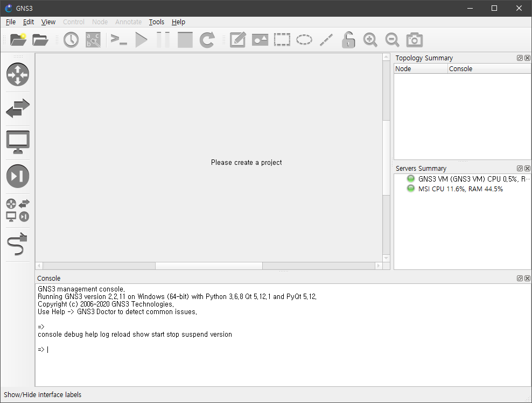Click the workspace vertical scrollbar handle
The image size is (532, 403).
pos(386,158)
